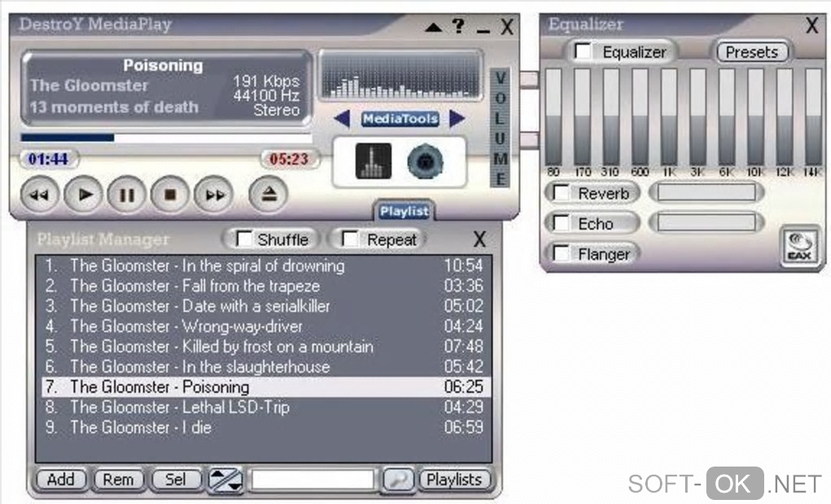Select highlighted track 'Poisoning'

click(x=265, y=387)
